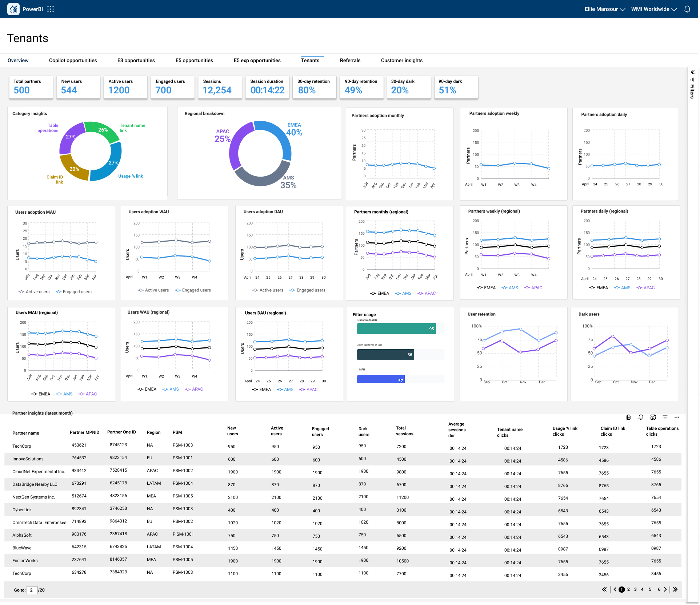Image resolution: width=700 pixels, height=605 pixels.
Task: Go to page 3 of the table
Action: pyautogui.click(x=635, y=589)
